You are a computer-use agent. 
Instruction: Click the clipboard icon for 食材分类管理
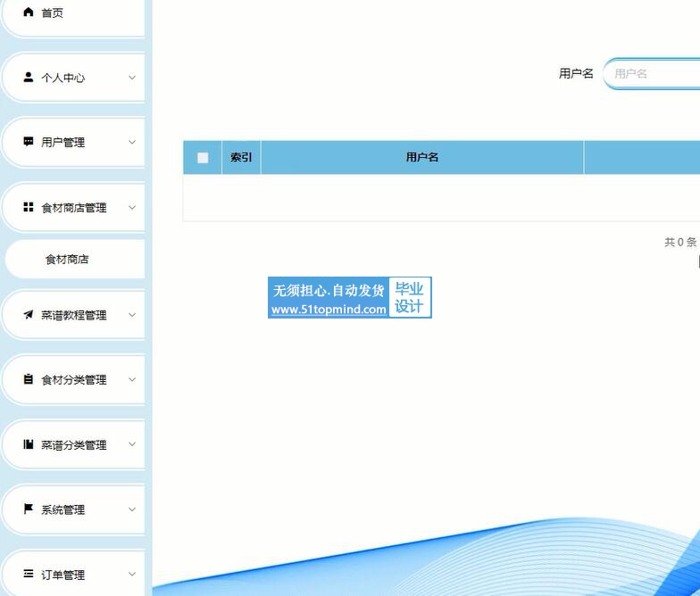coord(29,379)
